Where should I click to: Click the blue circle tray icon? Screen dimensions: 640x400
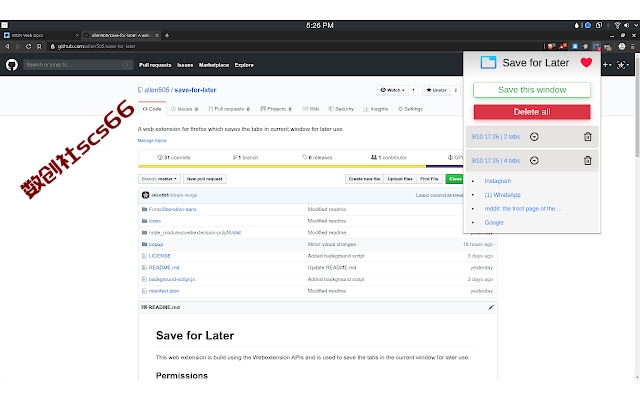[x=588, y=25]
